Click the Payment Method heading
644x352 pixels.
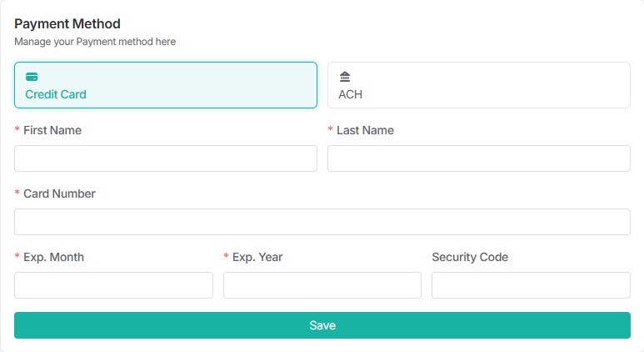pyautogui.click(x=67, y=24)
